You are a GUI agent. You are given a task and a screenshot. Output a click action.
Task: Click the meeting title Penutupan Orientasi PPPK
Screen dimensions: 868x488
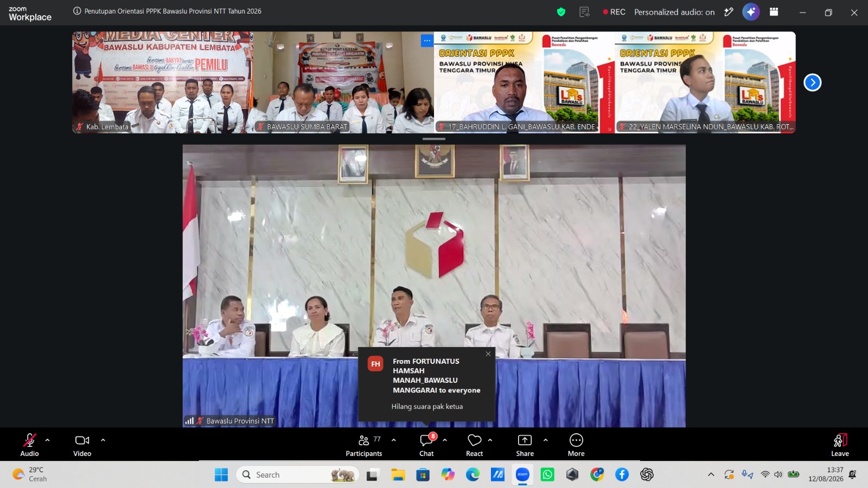(173, 11)
